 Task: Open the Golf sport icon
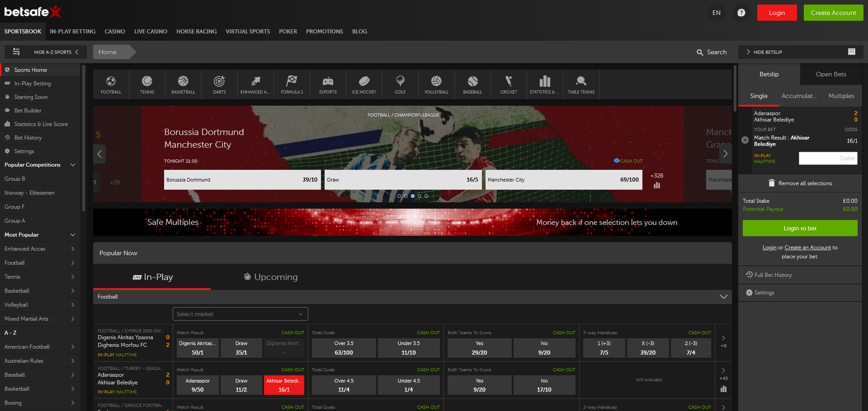pos(400,84)
